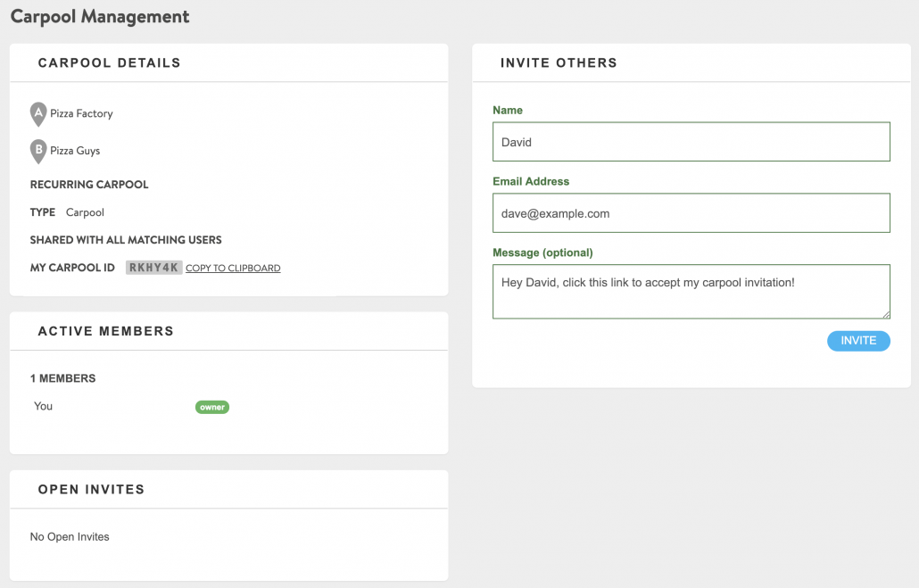Copy carpool ID via COPY TO CLIPBOARD link
The image size is (919, 588).
233,268
